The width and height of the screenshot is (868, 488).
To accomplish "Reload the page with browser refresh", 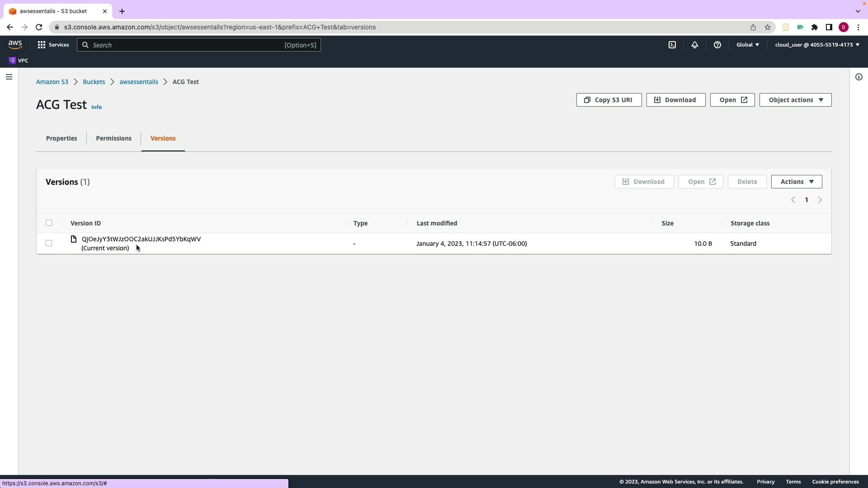I will tap(39, 27).
